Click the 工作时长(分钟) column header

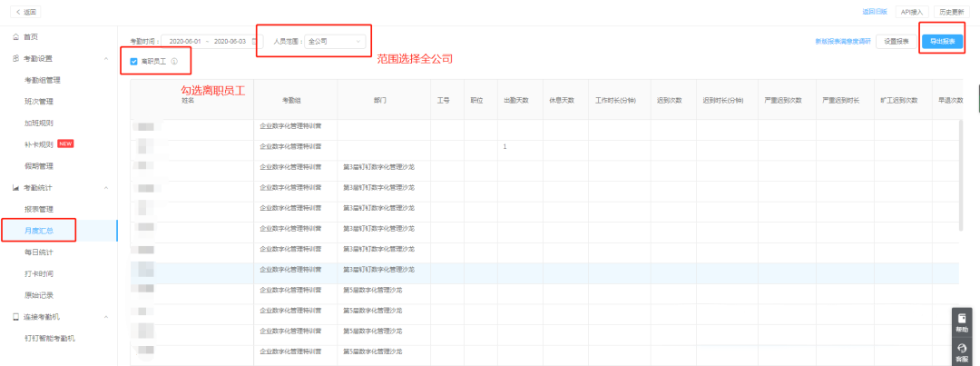(615, 100)
